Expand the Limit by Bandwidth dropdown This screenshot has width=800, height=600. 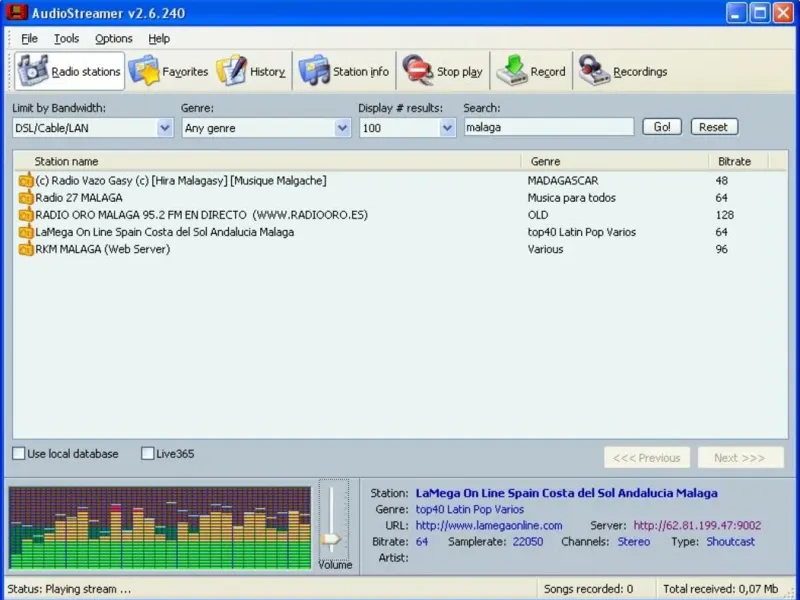[165, 128]
